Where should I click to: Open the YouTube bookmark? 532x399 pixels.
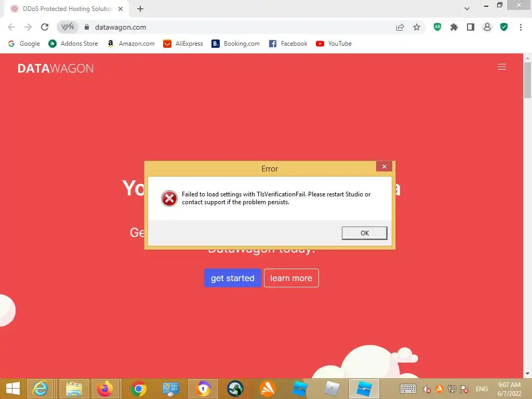tap(334, 44)
